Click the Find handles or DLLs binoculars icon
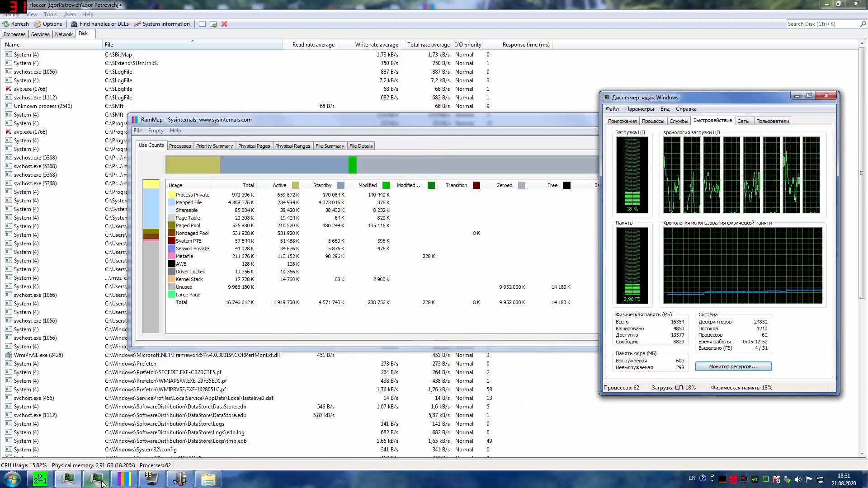Image resolution: width=868 pixels, height=488 pixels. [74, 24]
